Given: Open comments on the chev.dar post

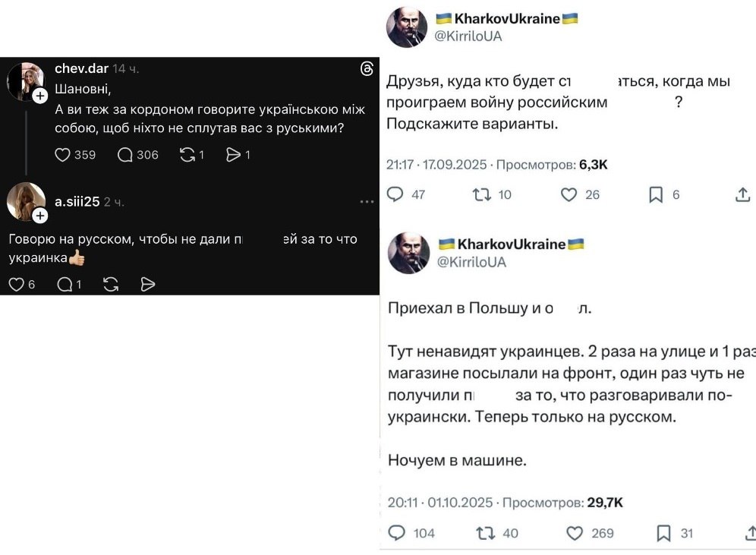Looking at the screenshot, I should (125, 155).
